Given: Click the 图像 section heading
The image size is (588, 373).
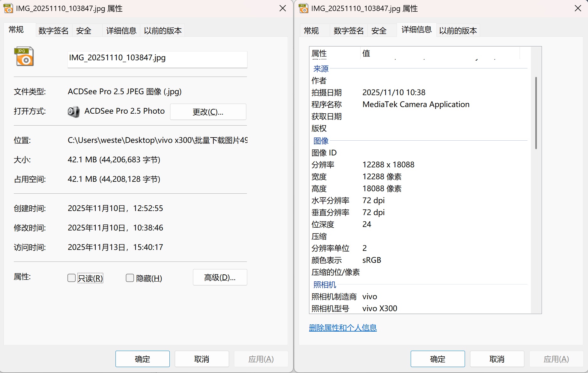Looking at the screenshot, I should click(321, 141).
